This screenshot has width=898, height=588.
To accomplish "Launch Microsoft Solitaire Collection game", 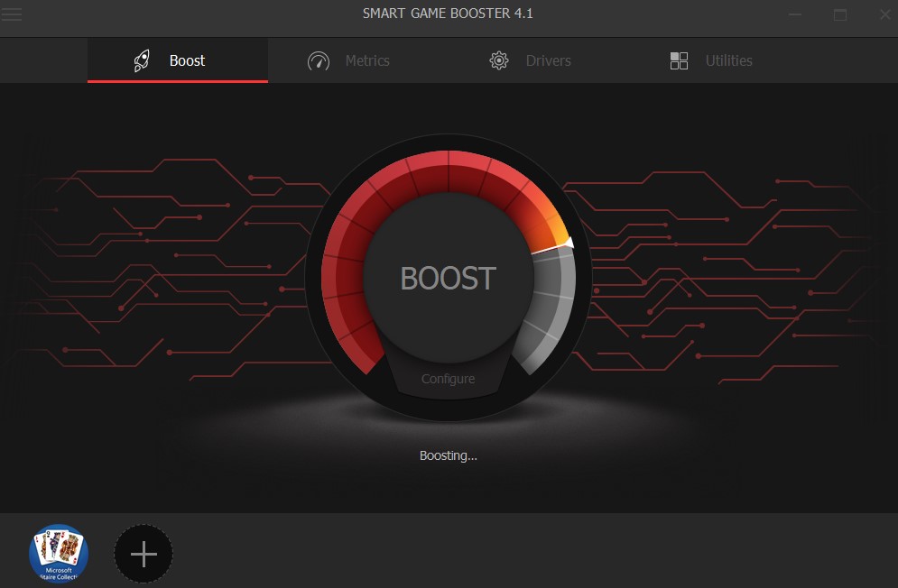I will [59, 553].
